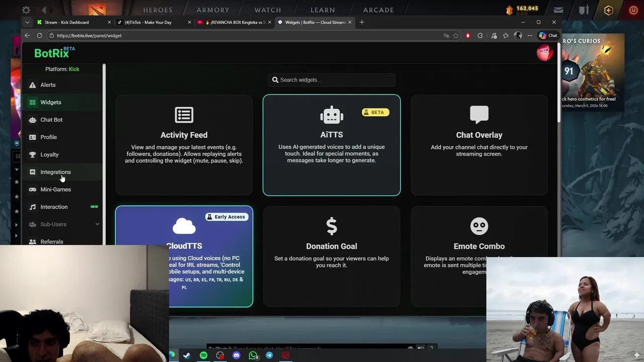Switch to Stream - Kick Dashboard tab
644x362 pixels.
point(73,22)
